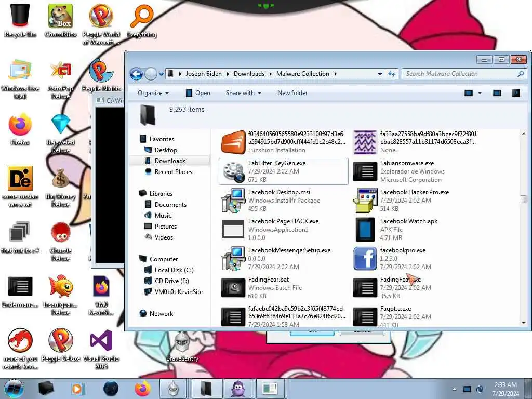Open the Recycle Bin desktop icon
The height and width of the screenshot is (399, 532).
(x=20, y=20)
